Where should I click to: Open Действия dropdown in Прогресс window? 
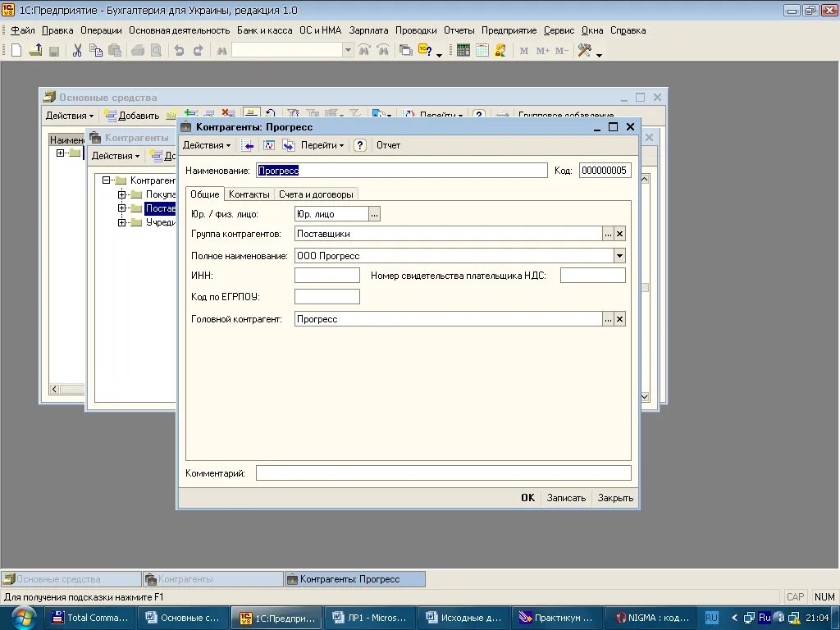pyautogui.click(x=207, y=145)
